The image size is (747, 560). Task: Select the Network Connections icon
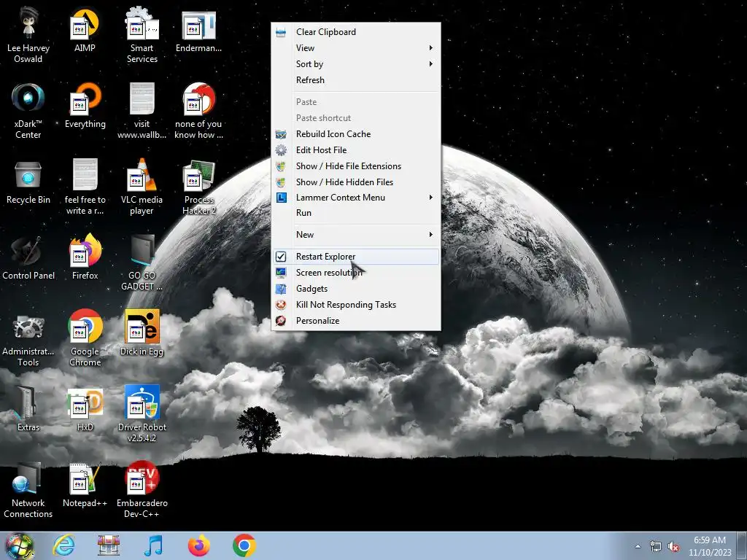(28, 489)
